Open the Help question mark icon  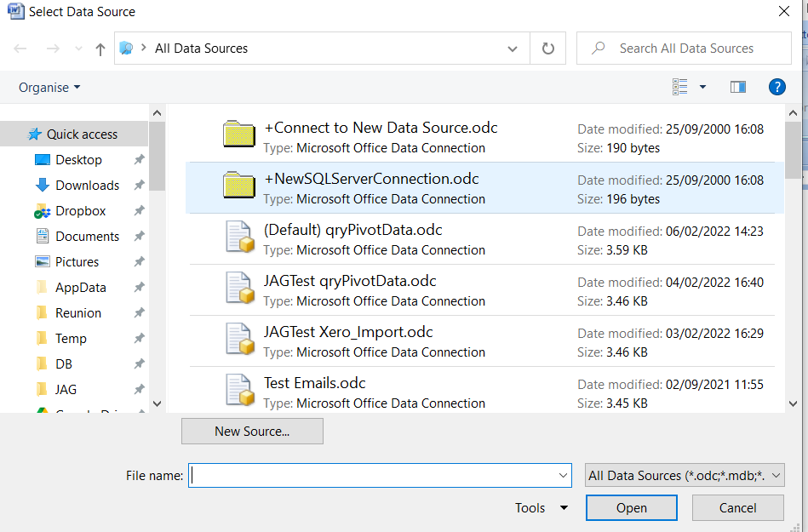pos(776,87)
